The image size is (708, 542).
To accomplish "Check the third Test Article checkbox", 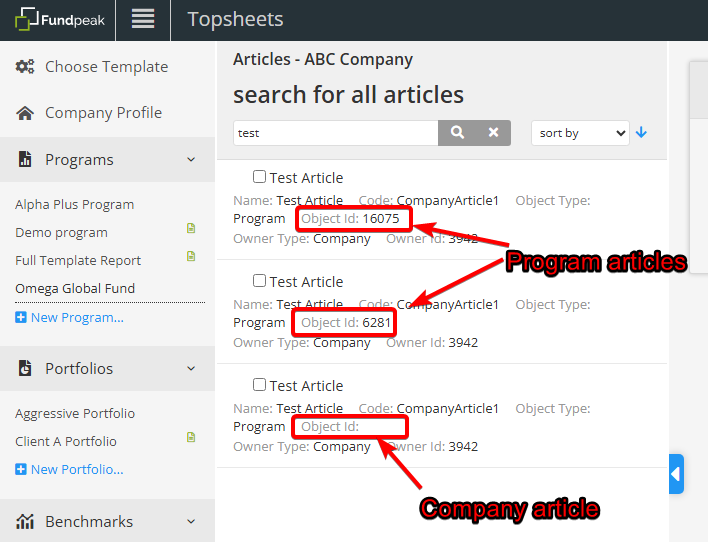I will 260,385.
